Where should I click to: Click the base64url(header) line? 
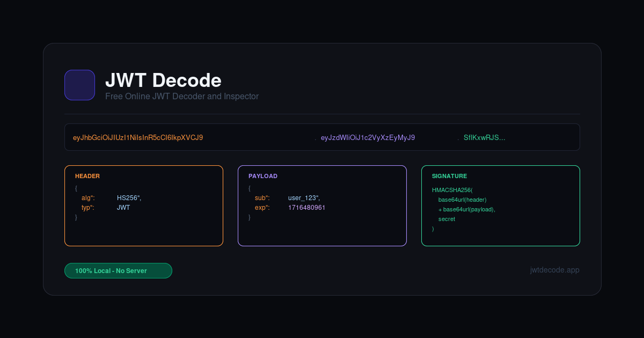tap(462, 200)
